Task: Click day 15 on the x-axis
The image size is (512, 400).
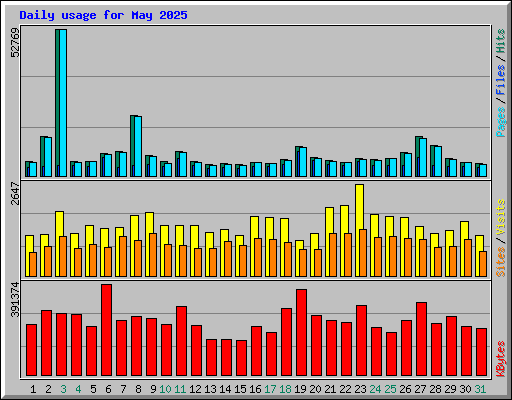Action: pyautogui.click(x=240, y=389)
